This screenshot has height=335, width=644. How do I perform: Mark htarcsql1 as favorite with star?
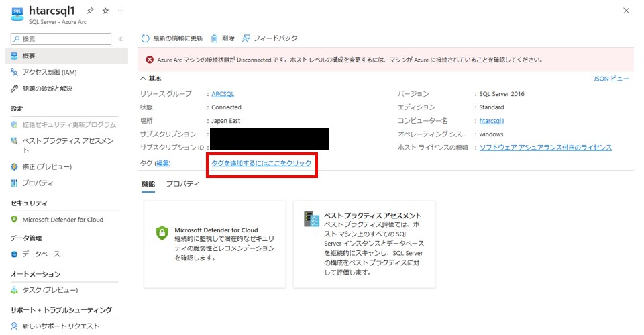pos(105,11)
